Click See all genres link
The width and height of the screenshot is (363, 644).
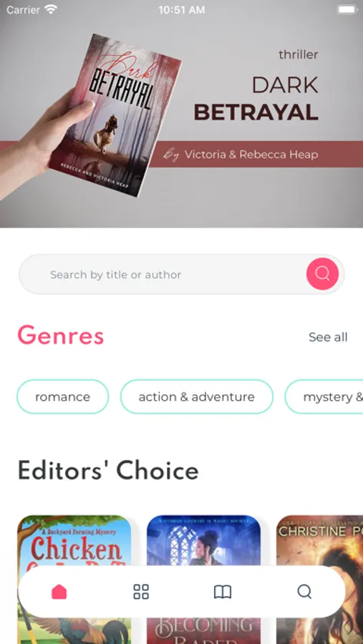tap(328, 337)
